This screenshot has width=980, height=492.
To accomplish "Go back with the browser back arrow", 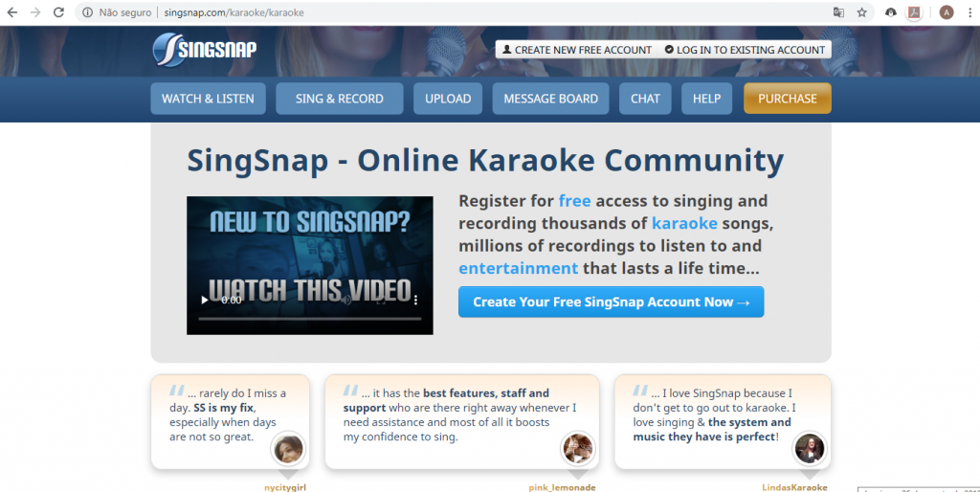I will (x=11, y=12).
